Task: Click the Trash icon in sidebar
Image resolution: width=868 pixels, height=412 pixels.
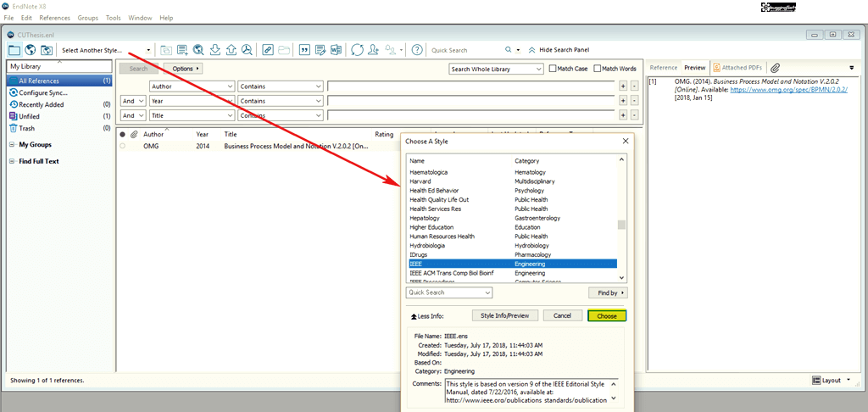Action: pyautogui.click(x=14, y=128)
